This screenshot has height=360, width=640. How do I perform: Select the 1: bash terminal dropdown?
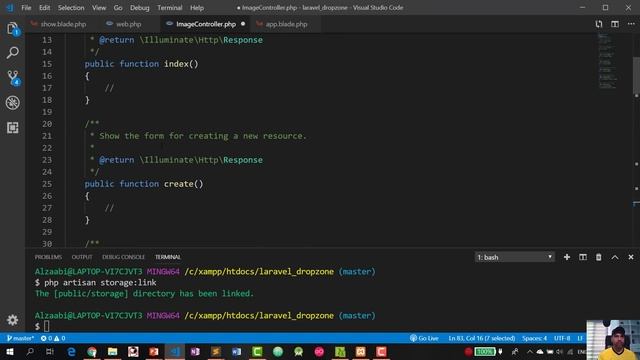[514, 257]
